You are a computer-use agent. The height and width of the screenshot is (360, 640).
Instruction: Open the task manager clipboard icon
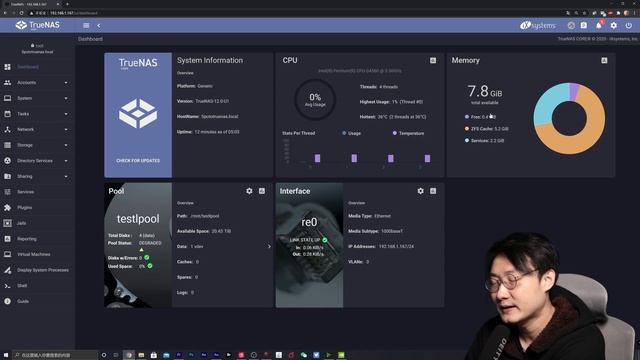click(x=584, y=25)
